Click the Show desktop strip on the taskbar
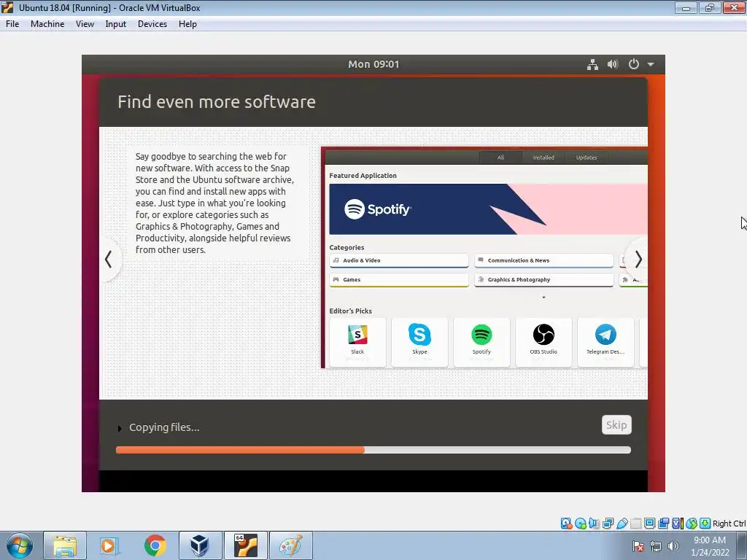 coord(742,545)
